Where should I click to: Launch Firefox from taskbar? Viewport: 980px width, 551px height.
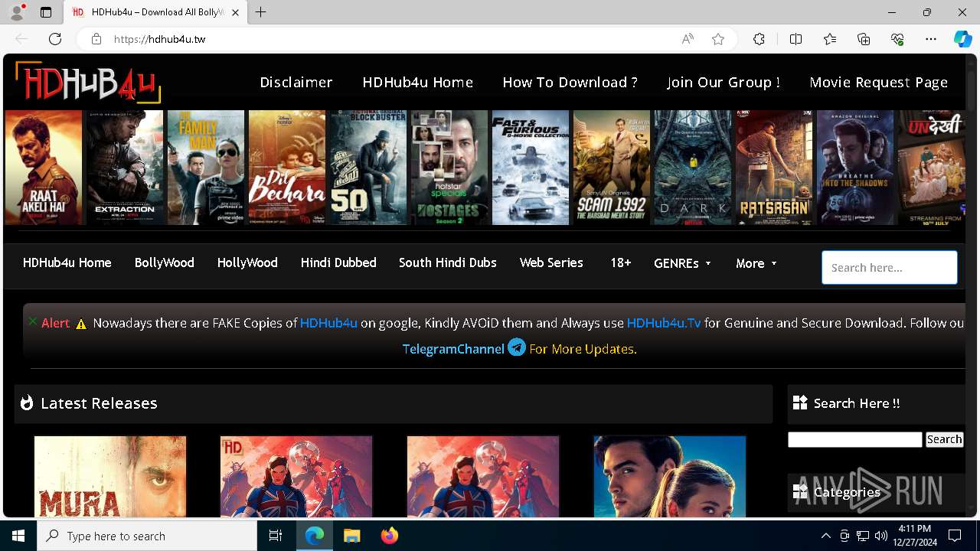click(389, 536)
